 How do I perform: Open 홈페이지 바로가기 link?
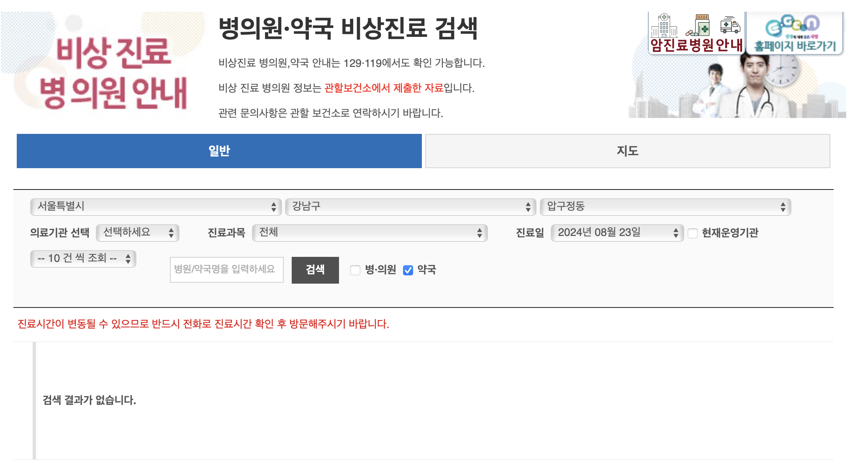pyautogui.click(x=794, y=46)
